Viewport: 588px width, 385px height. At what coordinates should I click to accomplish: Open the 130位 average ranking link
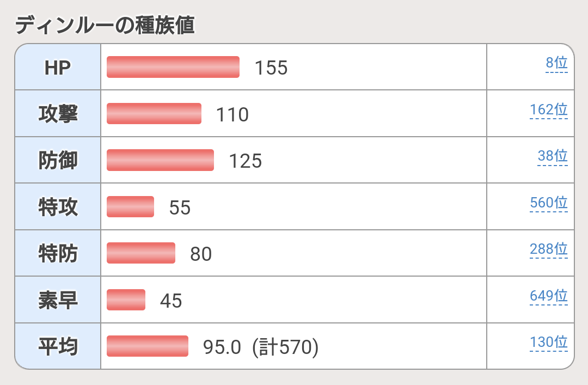tap(549, 342)
